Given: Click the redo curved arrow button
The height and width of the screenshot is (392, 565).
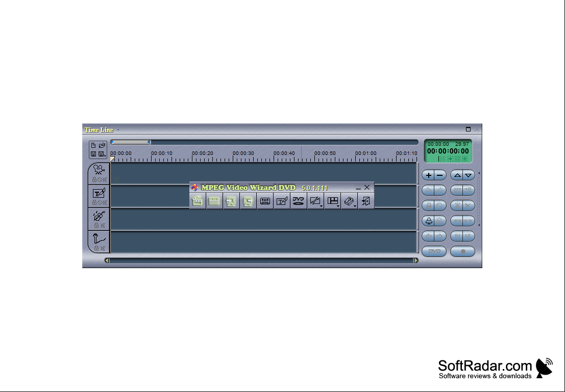Looking at the screenshot, I should pyautogui.click(x=440, y=190).
